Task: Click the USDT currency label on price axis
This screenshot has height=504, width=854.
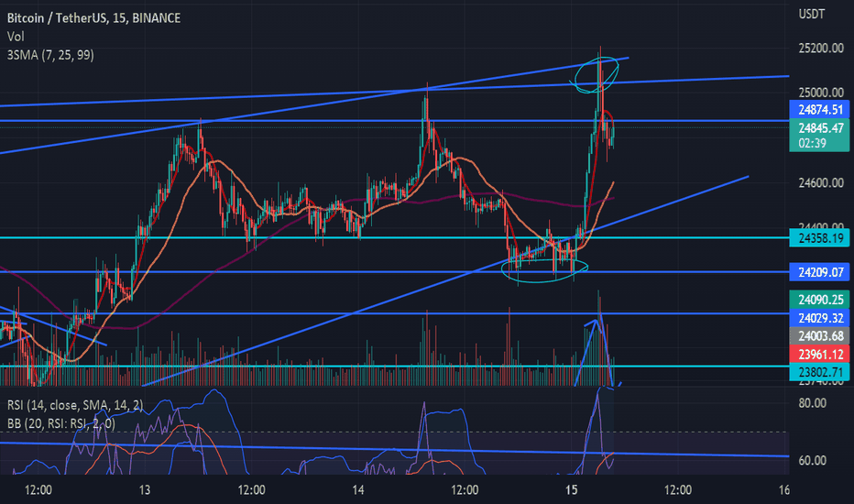Action: click(x=812, y=14)
